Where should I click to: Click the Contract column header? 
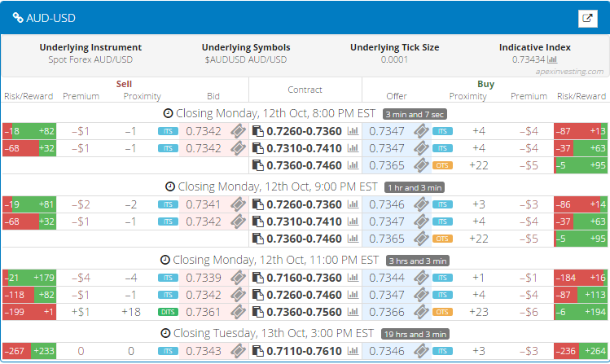pos(305,90)
